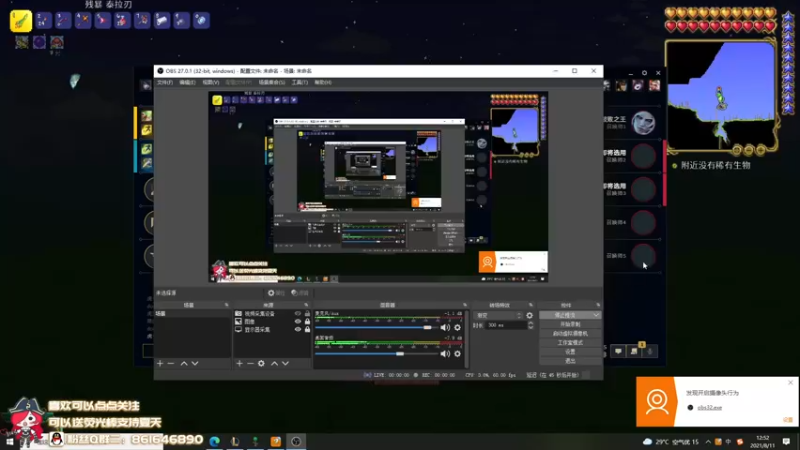Screen dimensions: 800x450
Task: Toggle lock on 视频采集设备 source
Action: tap(307, 314)
